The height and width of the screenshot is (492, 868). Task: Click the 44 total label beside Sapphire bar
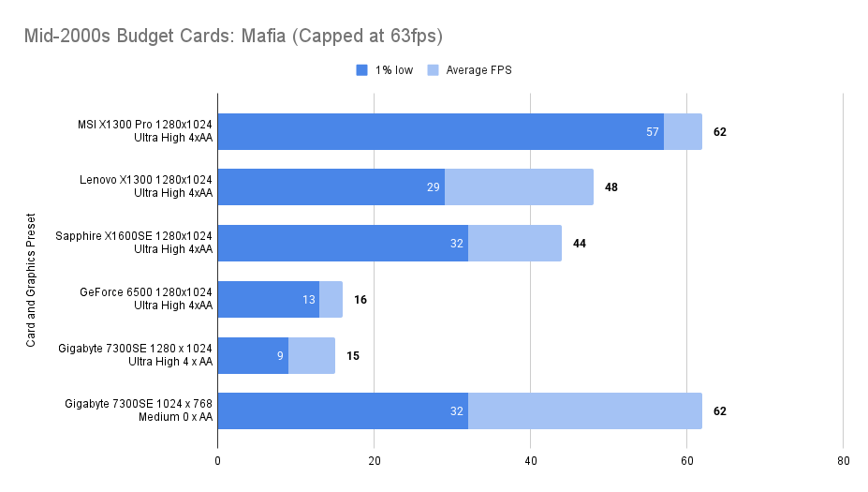(580, 244)
